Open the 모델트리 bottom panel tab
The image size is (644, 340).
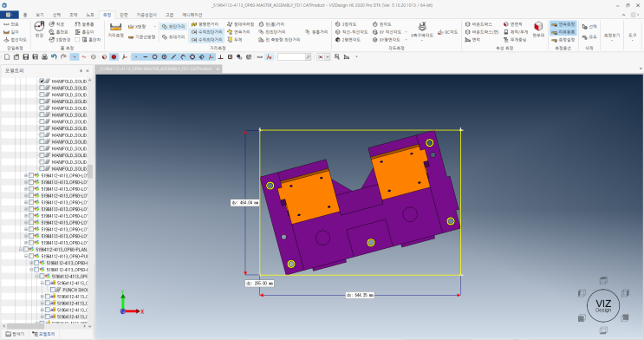tap(43, 334)
